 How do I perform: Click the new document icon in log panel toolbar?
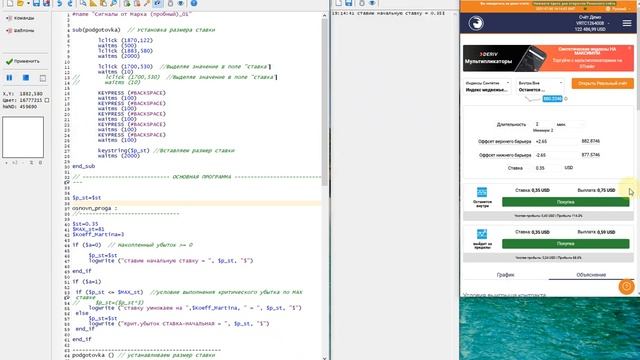339,3
